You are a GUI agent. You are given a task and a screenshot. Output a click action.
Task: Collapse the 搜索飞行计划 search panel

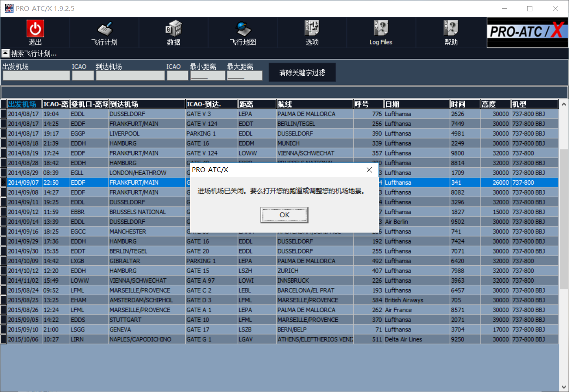(5, 54)
